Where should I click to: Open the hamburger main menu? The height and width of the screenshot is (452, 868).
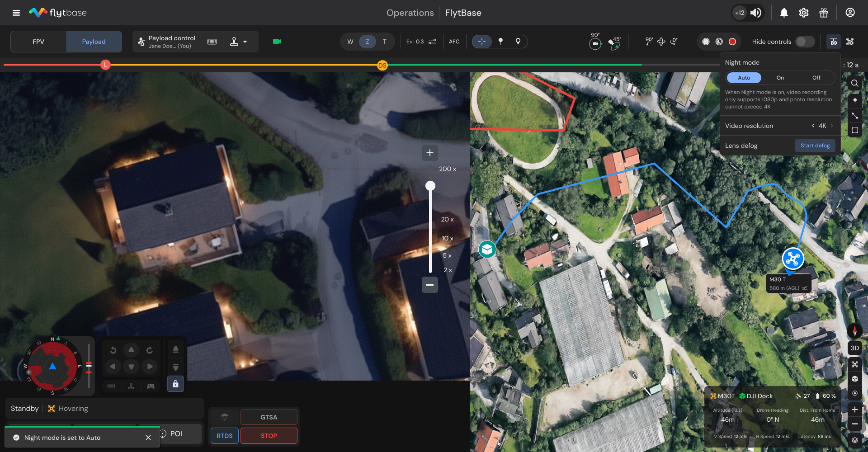[16, 13]
